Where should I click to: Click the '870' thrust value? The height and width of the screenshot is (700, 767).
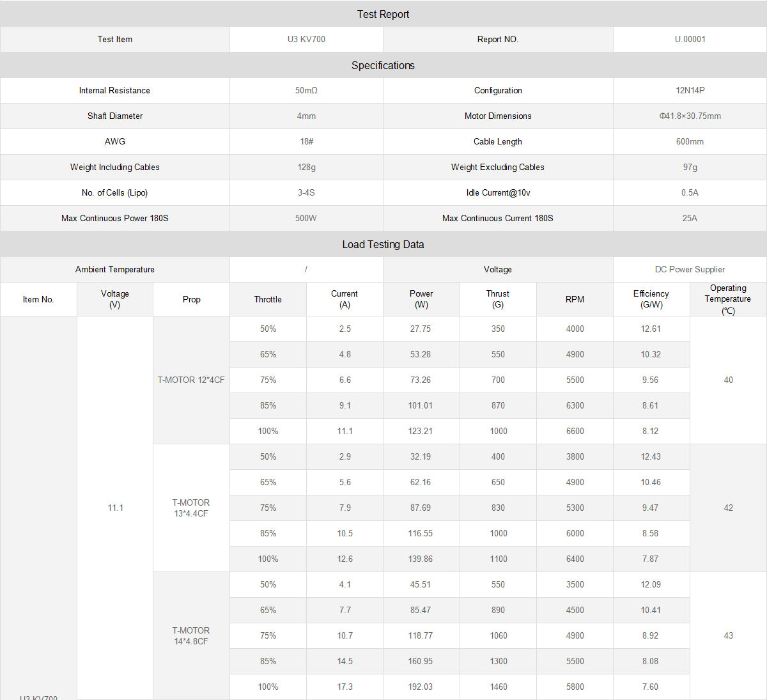point(498,405)
